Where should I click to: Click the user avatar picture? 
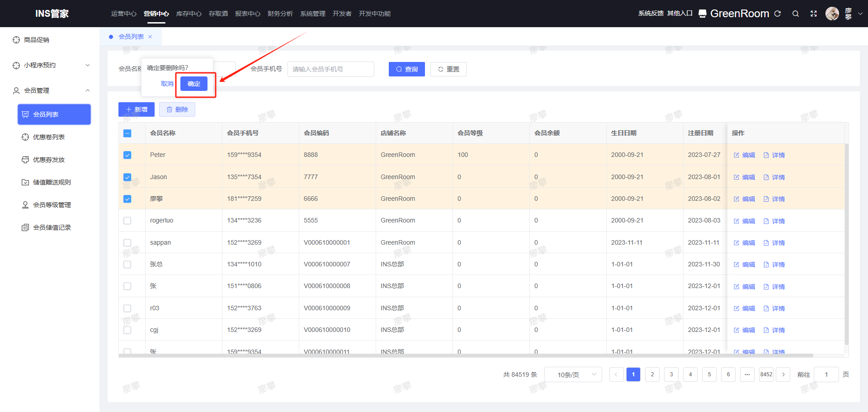pyautogui.click(x=832, y=14)
